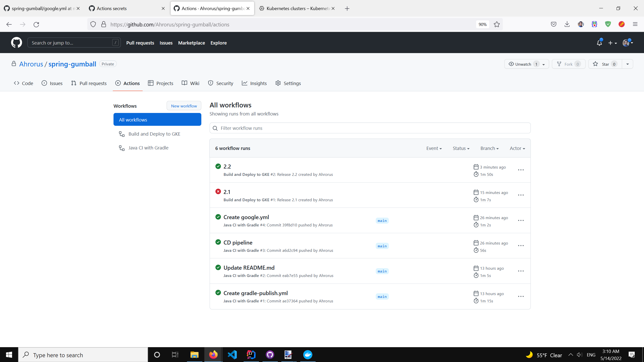Launch Visual Studio Code from taskbar
Screen dimensions: 644x362
[x=232, y=355]
